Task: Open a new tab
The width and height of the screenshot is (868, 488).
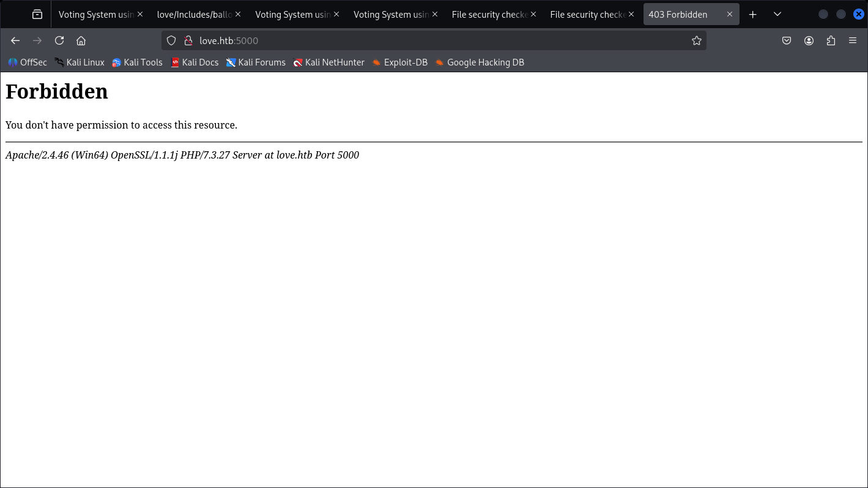Action: click(753, 14)
